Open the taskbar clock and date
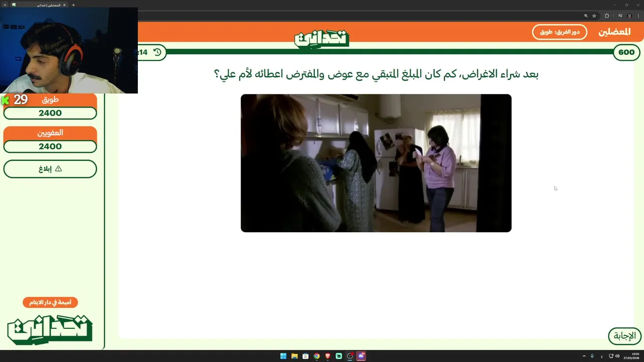The image size is (644, 362). 632,356
